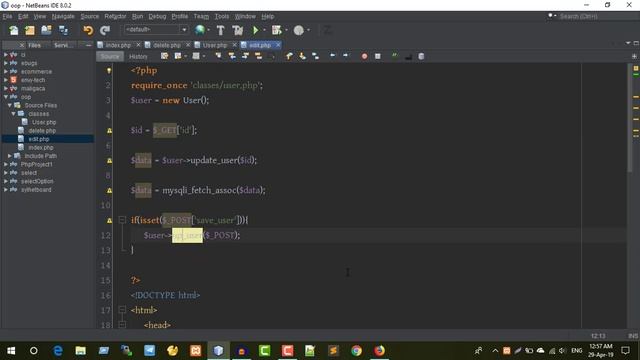
Task: Open the configuration <default> dropdown
Action: point(156,29)
